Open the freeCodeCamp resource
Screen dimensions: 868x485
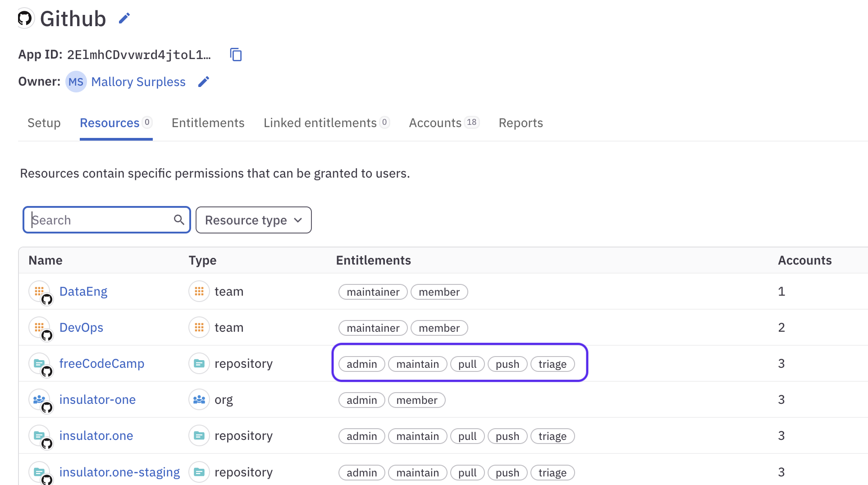(102, 363)
